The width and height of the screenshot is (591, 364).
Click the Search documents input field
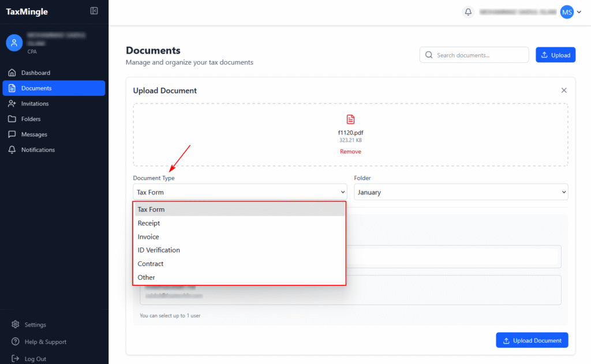point(479,55)
